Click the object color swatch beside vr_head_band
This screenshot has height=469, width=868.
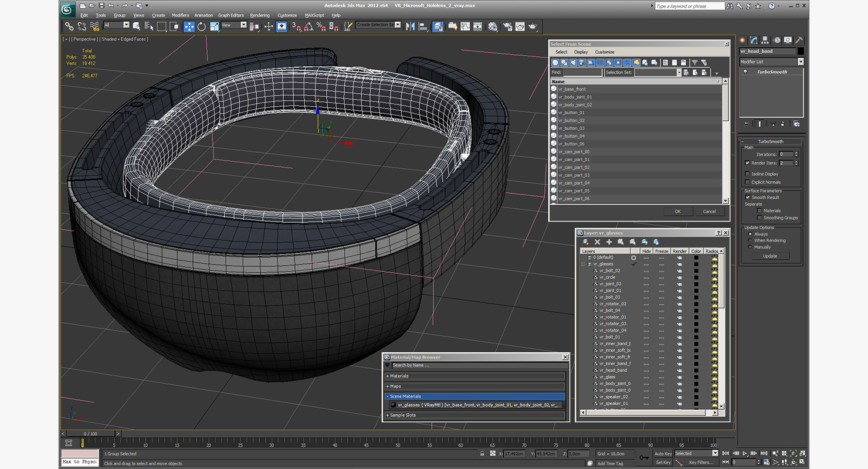[x=801, y=51]
